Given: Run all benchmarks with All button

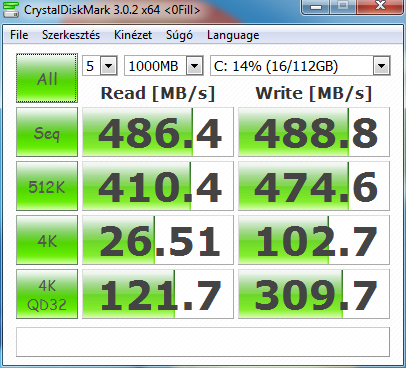Looking at the screenshot, I should [x=47, y=78].
